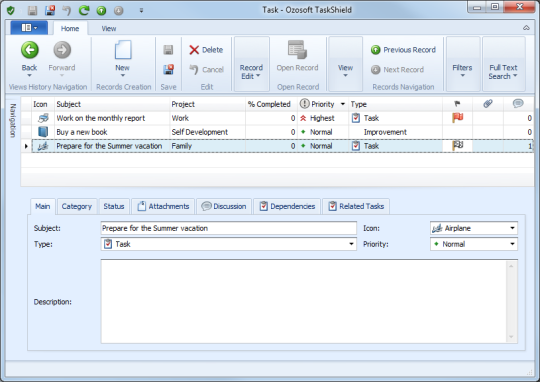
Task: Collapse the ribbon with the chevron
Action: click(x=526, y=28)
